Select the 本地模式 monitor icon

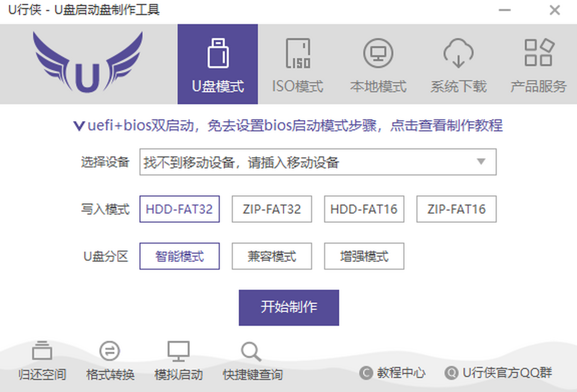coord(378,53)
